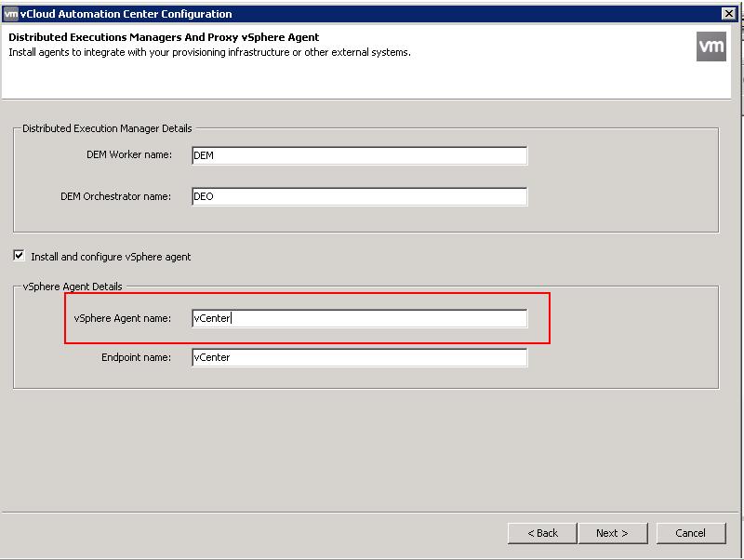Image resolution: width=744 pixels, height=560 pixels.
Task: Click inside the DEM Orchestrator name box
Action: [359, 196]
